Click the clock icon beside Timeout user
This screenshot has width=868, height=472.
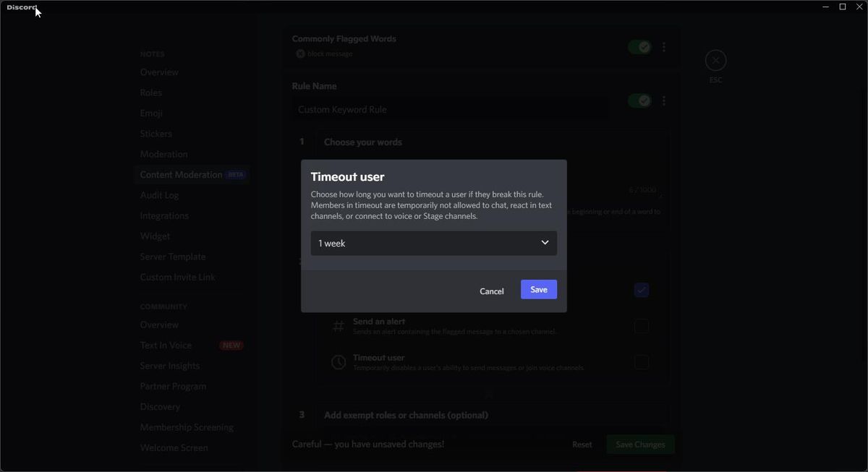pos(339,361)
